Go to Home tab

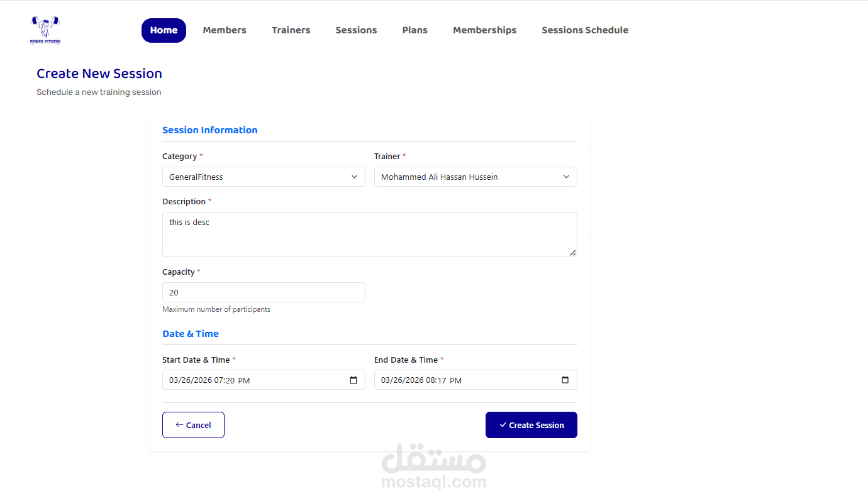click(164, 30)
